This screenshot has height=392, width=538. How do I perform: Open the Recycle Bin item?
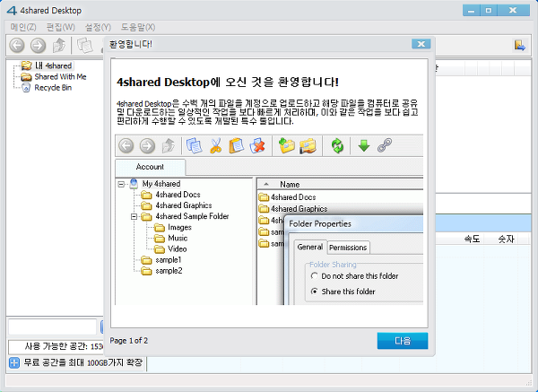pos(53,88)
